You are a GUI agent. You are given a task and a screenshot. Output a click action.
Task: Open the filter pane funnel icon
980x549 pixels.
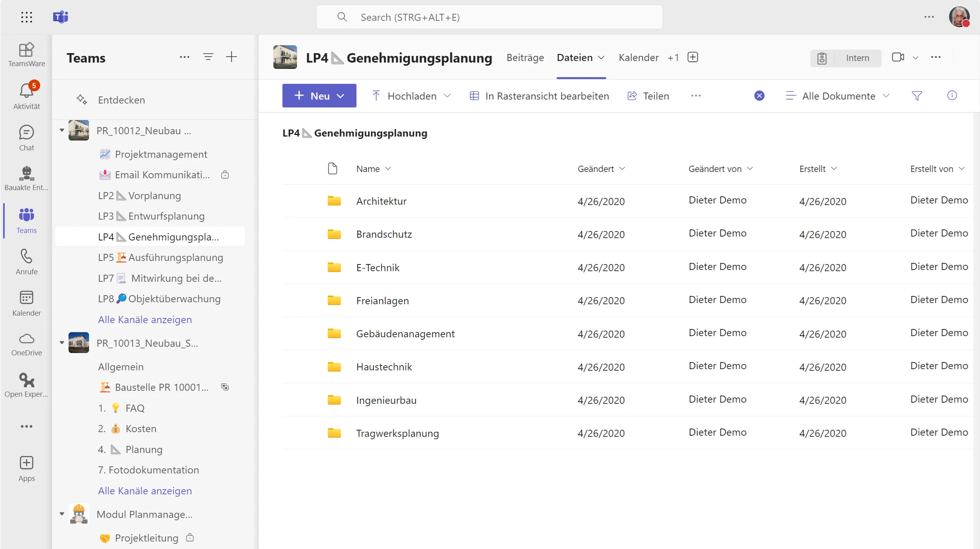click(x=917, y=96)
